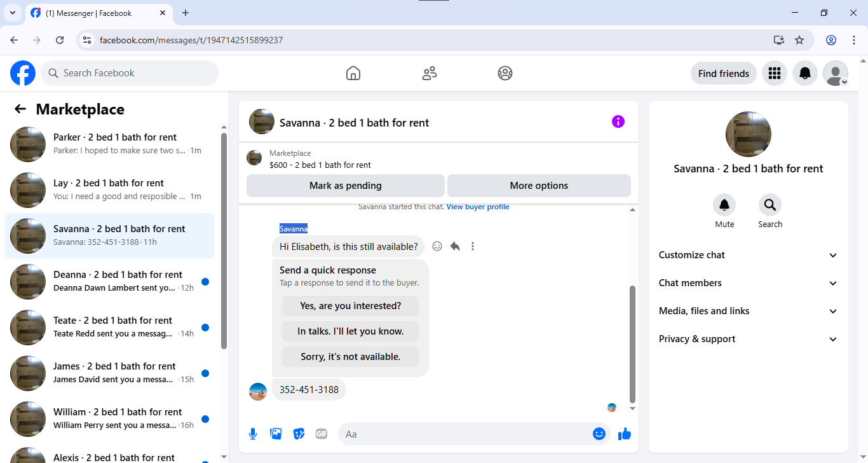The image size is (868, 463).
Task: Choose a GIF icon
Action: click(322, 434)
